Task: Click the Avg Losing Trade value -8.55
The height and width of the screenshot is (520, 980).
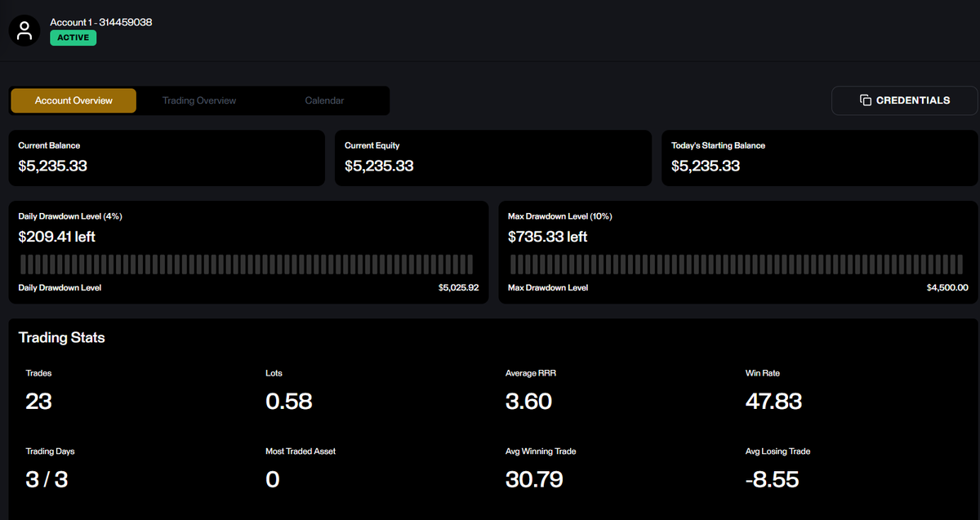Action: tap(772, 479)
